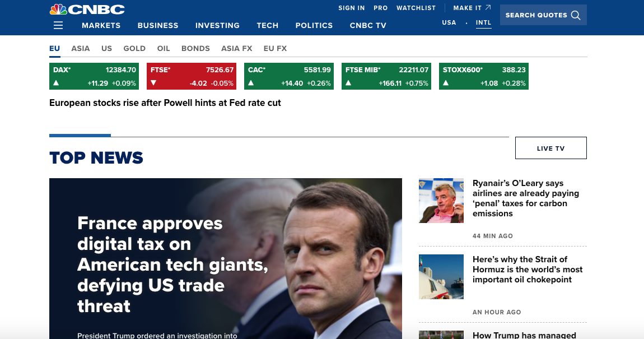The height and width of the screenshot is (339, 644).
Task: Select the GOLD tab
Action: [134, 49]
